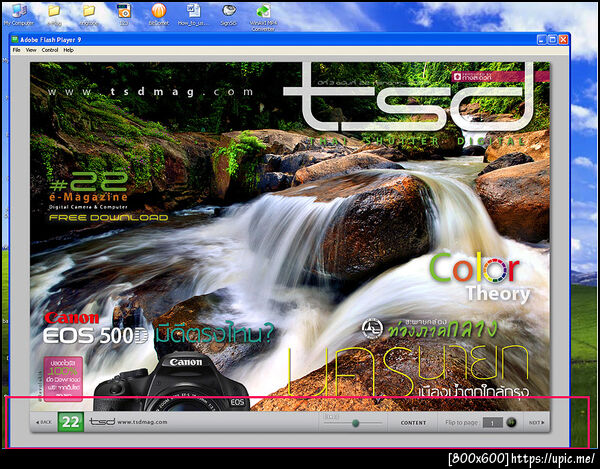Screen dimensions: 600x469
Task: Open the WinAVI MP4 Converter desktop icon
Action: [x=263, y=17]
